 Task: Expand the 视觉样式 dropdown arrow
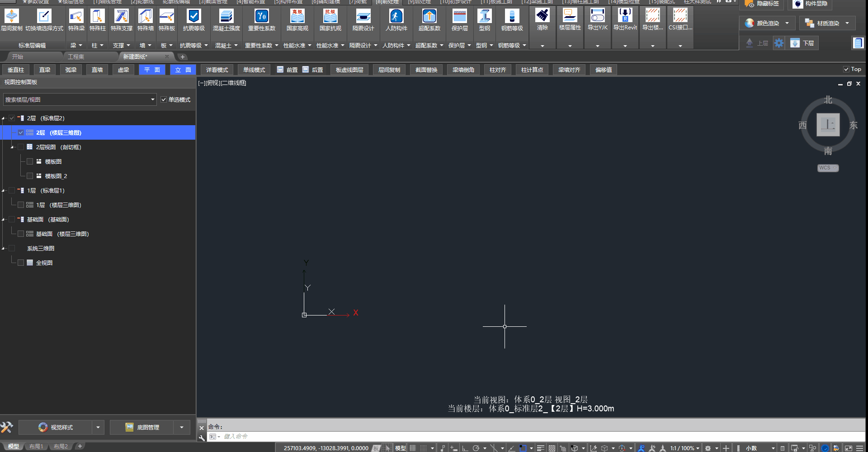coord(98,427)
